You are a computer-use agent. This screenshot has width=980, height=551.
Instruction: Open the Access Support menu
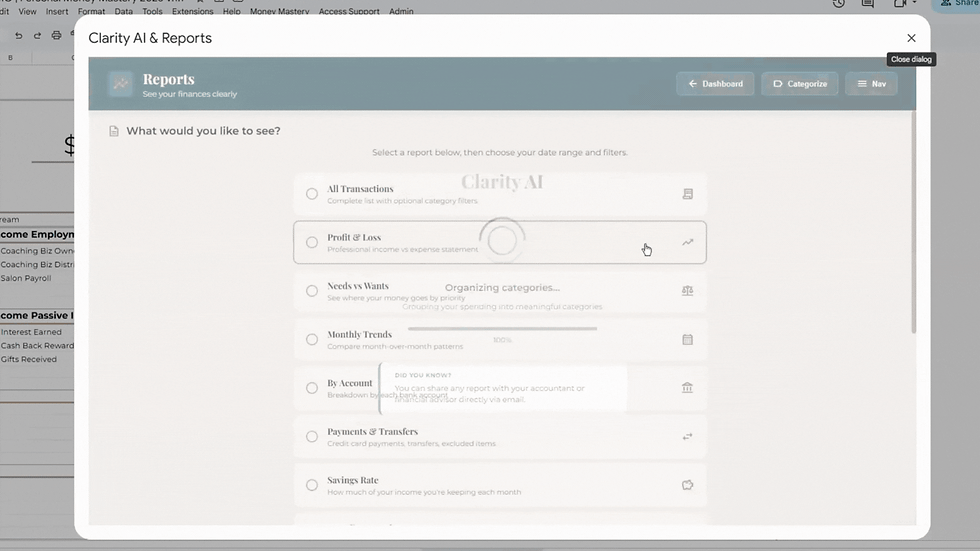click(x=349, y=11)
